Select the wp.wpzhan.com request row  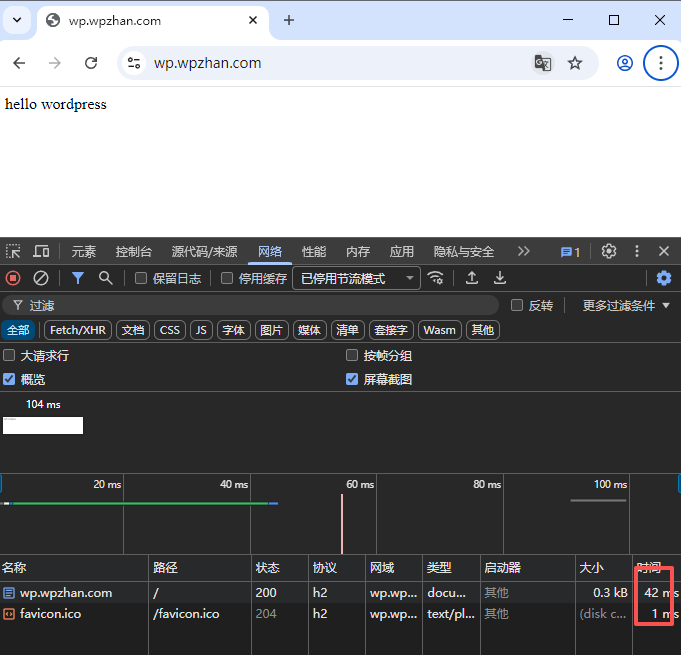coord(66,593)
